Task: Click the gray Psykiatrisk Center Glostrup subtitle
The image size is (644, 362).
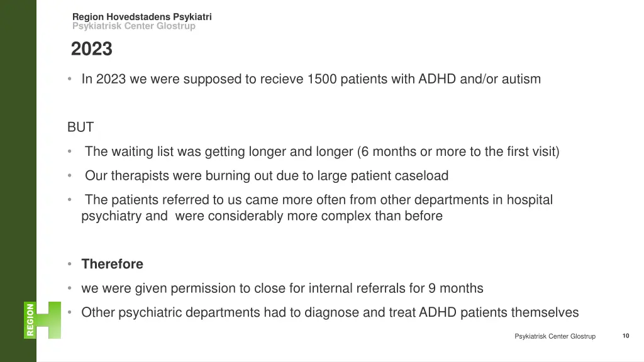Action: pyautogui.click(x=134, y=26)
